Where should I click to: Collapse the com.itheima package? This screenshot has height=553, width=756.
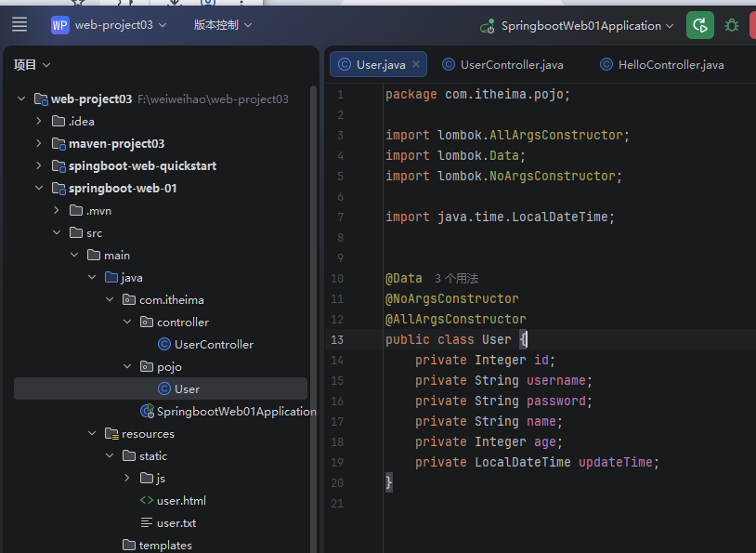tap(110, 299)
